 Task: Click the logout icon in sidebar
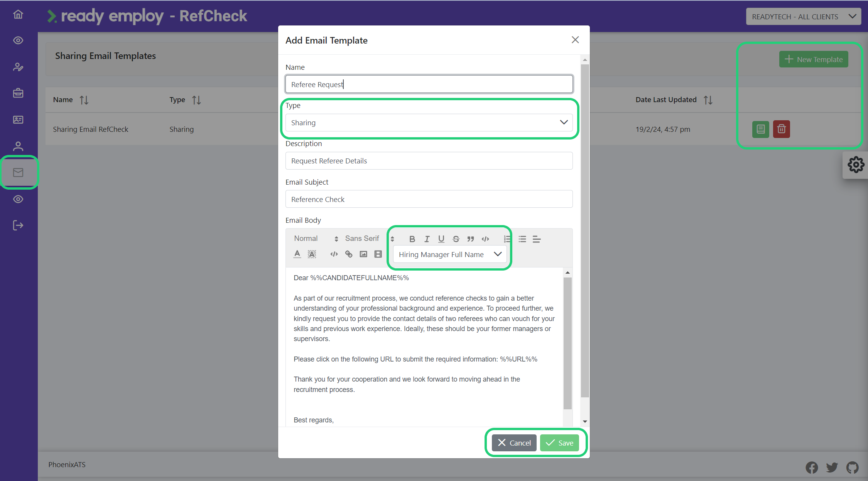pos(18,225)
